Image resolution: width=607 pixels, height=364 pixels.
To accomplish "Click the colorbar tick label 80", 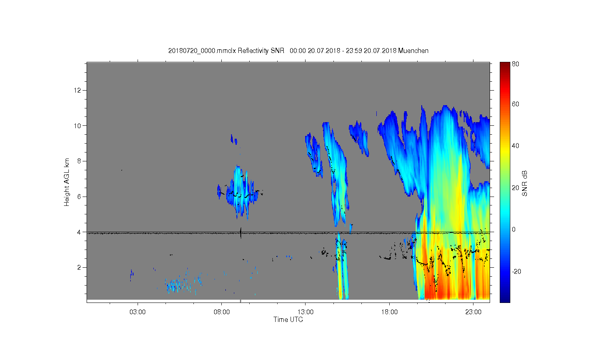I will (x=516, y=64).
